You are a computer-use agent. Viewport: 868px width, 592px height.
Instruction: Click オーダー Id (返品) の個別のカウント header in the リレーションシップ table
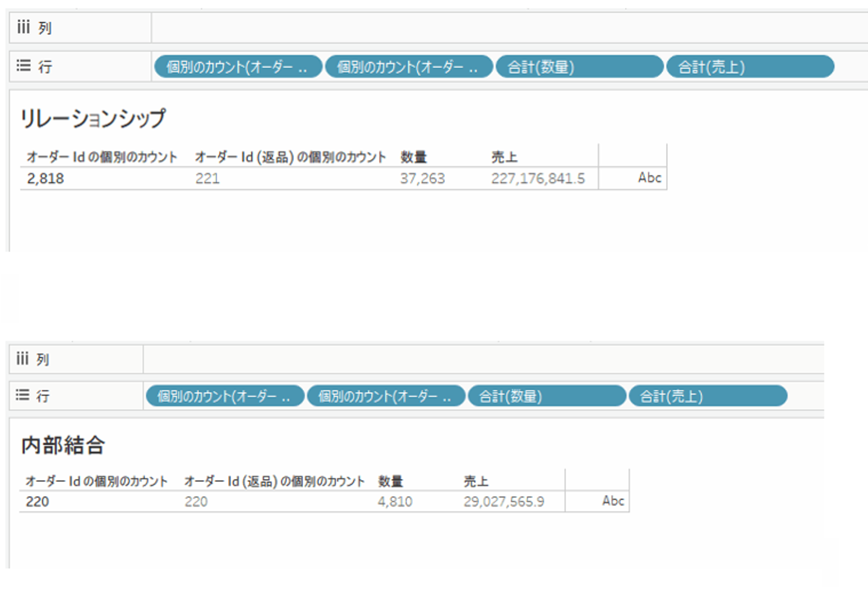click(291, 157)
